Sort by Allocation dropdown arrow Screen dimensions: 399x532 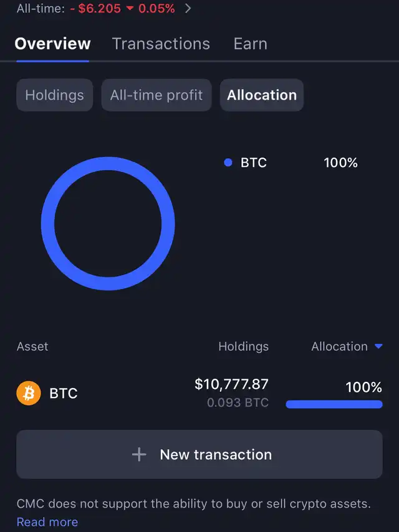378,347
